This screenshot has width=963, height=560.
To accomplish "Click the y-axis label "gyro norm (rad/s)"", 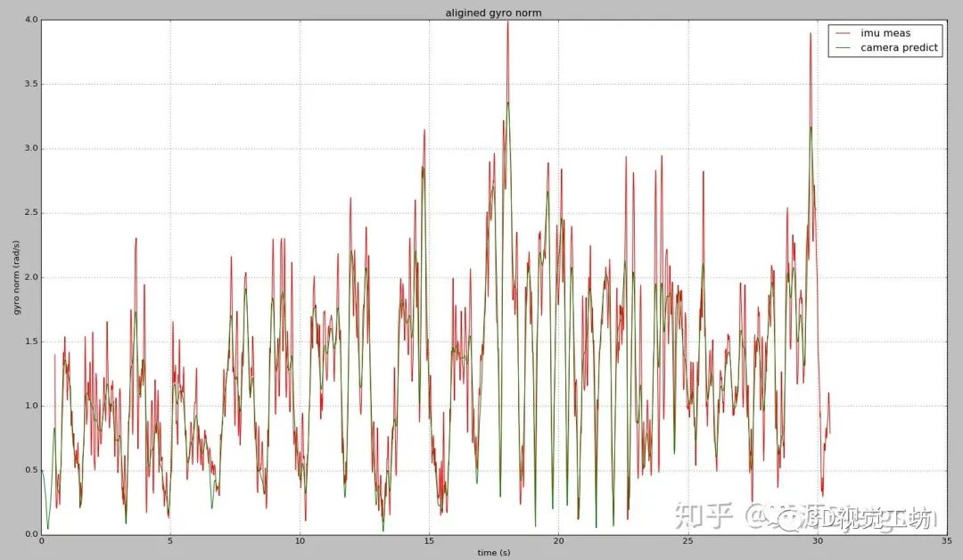I will click(17, 277).
